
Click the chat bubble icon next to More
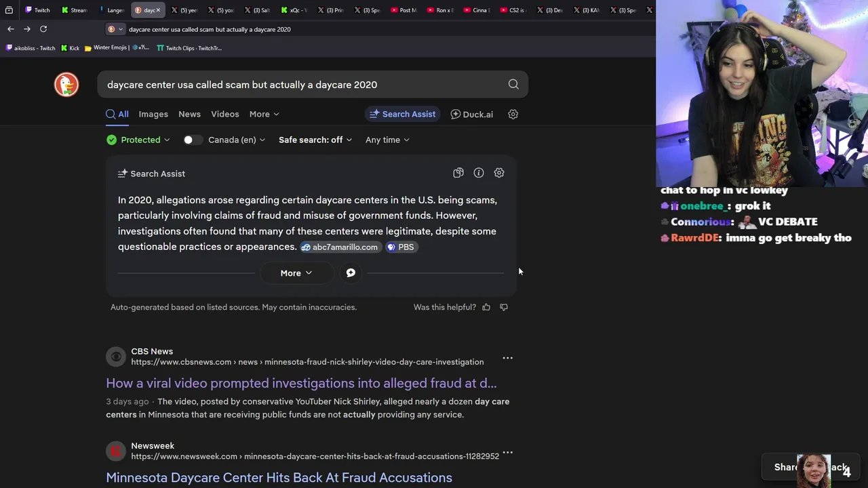[x=351, y=272]
